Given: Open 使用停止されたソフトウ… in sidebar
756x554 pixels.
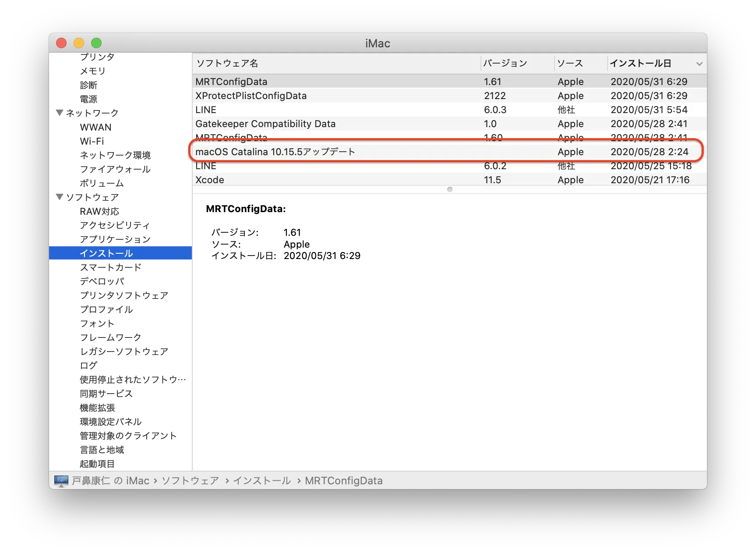Looking at the screenshot, I should [133, 380].
